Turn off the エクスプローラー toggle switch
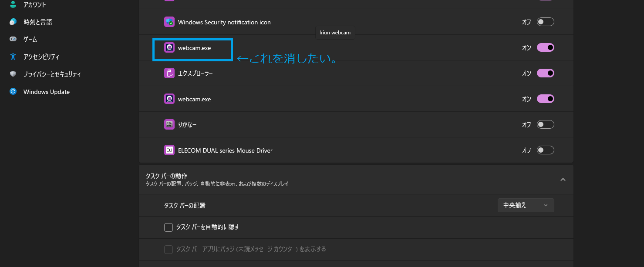Screen dimensions: 644x267 click(x=545, y=73)
